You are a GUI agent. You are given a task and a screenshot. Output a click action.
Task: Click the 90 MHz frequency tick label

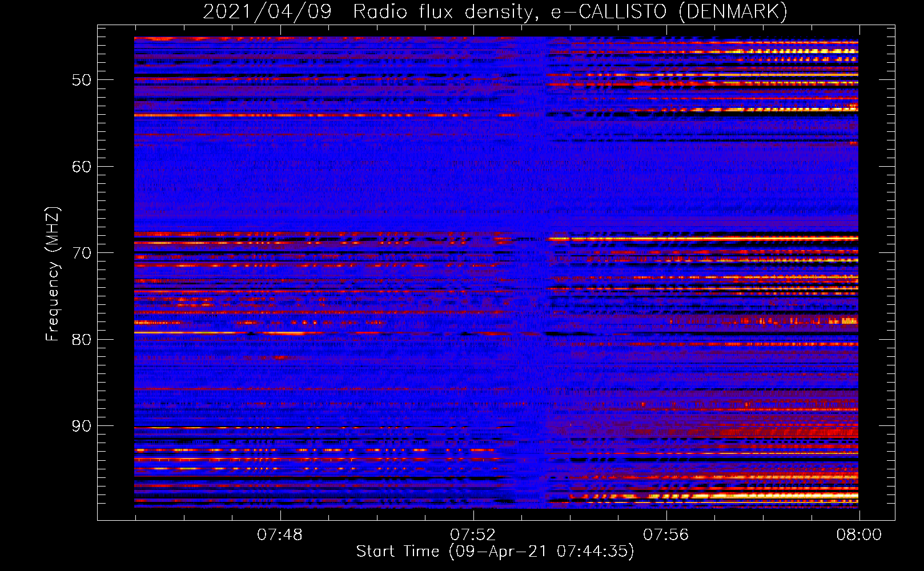click(82, 426)
